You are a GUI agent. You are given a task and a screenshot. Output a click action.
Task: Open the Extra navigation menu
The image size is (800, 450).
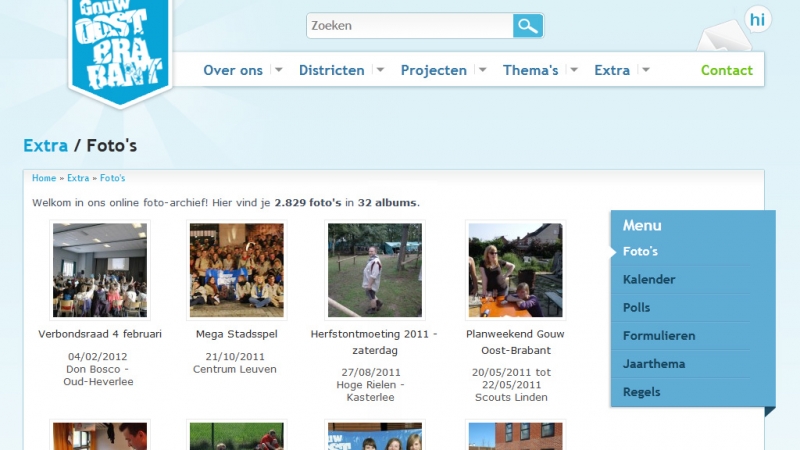tap(612, 70)
